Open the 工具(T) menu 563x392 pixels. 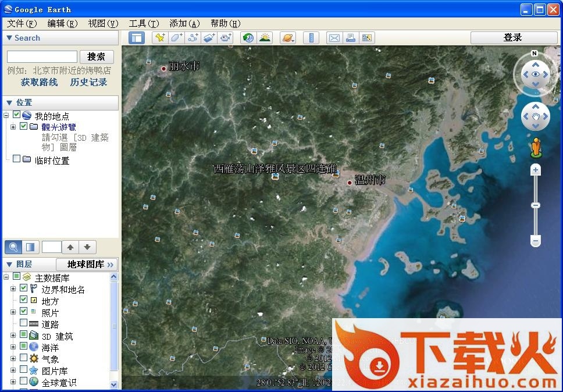pyautogui.click(x=144, y=23)
